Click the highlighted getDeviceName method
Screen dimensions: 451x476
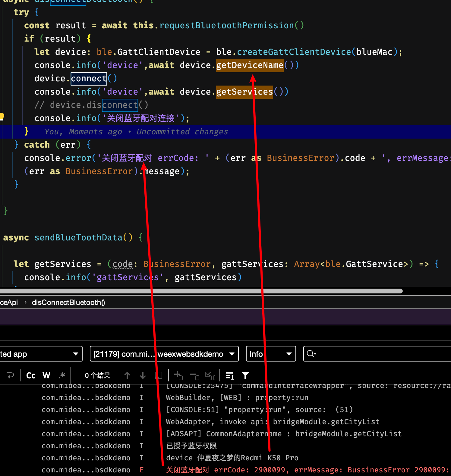click(250, 65)
